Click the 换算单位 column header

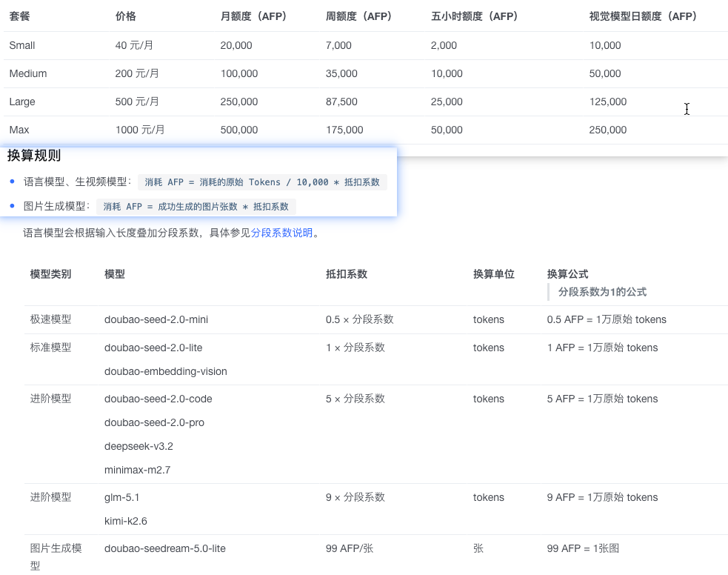(x=493, y=274)
